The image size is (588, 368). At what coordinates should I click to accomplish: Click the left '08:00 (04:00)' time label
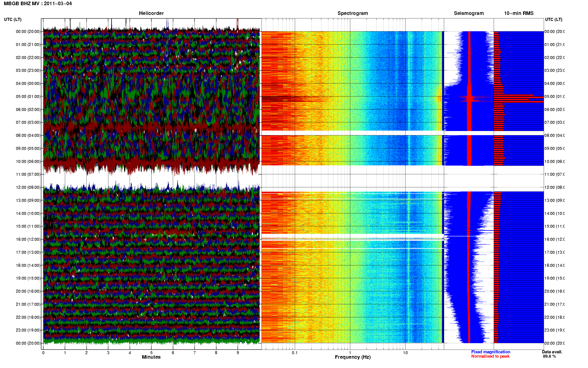28,136
